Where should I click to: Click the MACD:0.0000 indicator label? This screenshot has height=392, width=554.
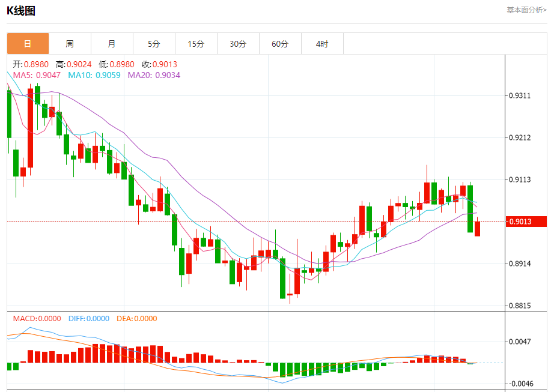point(37,319)
